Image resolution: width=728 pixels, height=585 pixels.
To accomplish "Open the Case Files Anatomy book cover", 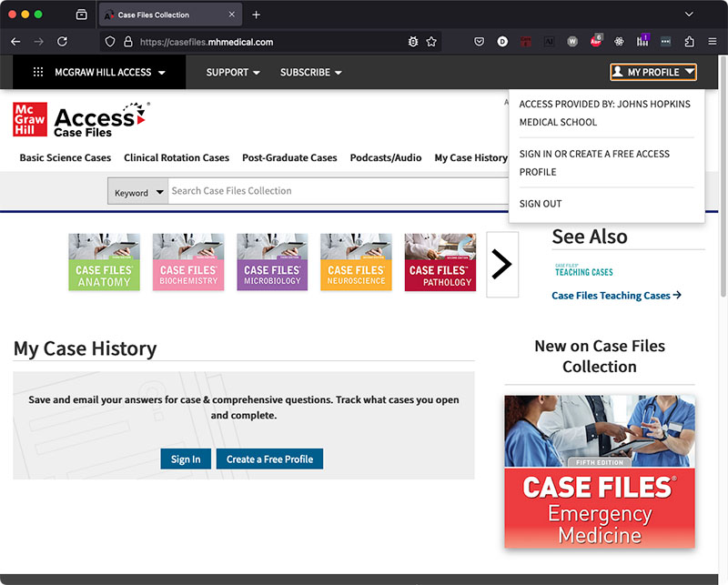I will point(104,262).
